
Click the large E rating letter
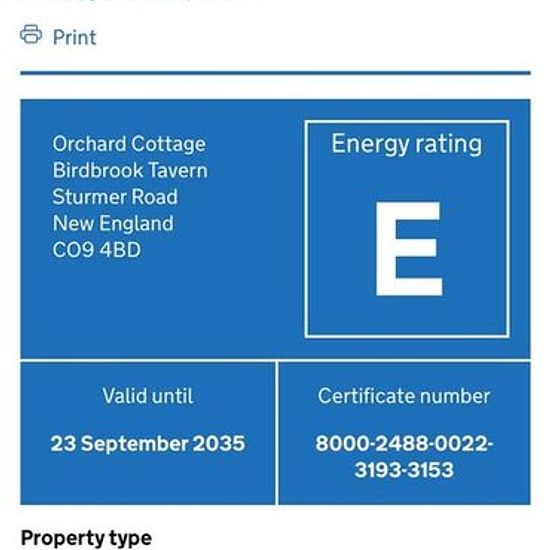pyautogui.click(x=409, y=249)
